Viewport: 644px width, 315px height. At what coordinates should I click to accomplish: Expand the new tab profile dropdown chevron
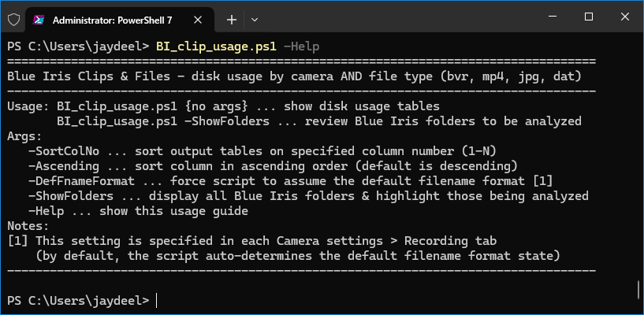255,20
